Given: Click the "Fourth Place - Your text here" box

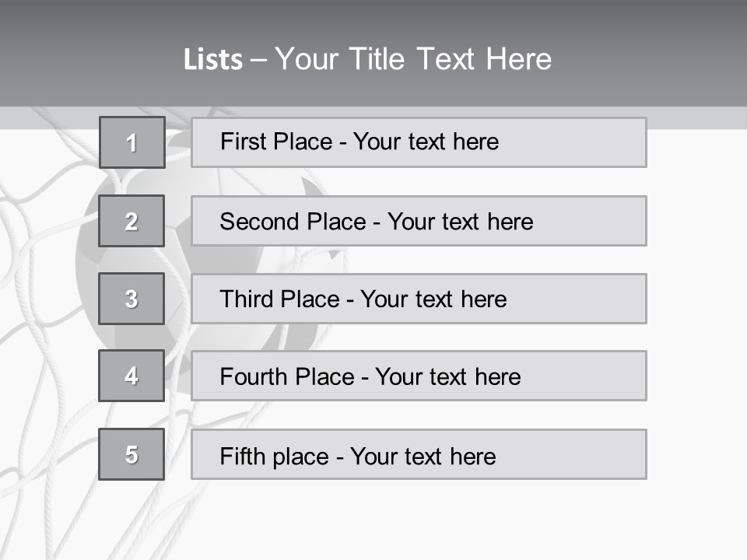Looking at the screenshot, I should pos(419,376).
